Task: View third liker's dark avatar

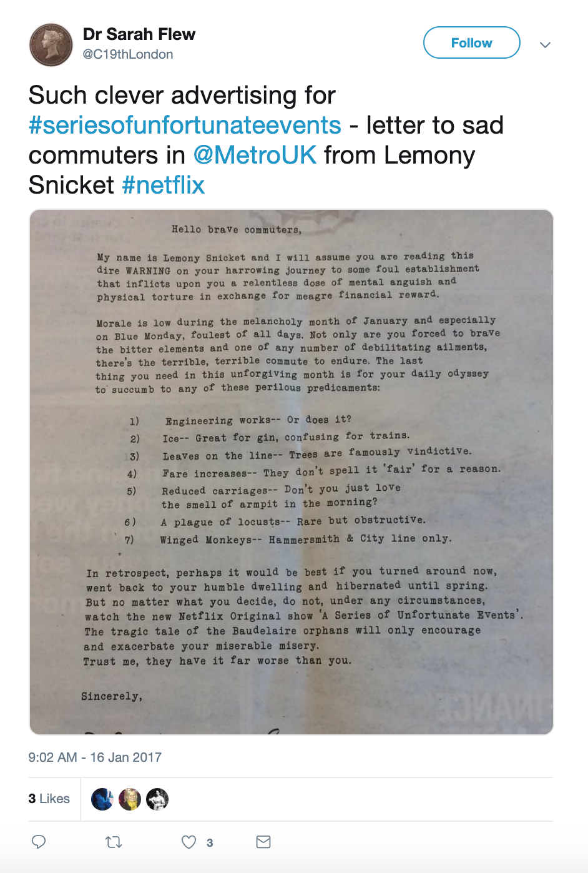Action: (157, 799)
